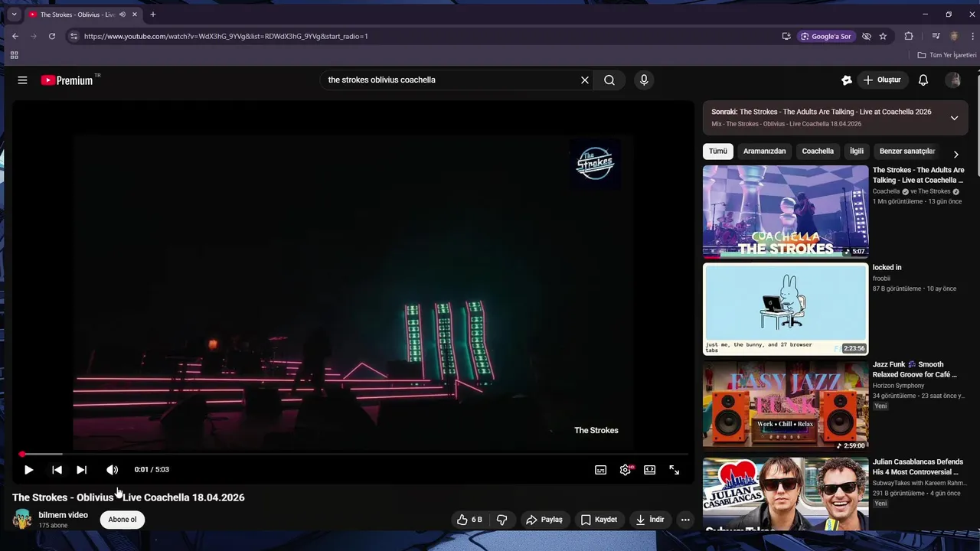Open the icon left of Oluştur
Image resolution: width=980 pixels, height=551 pixels.
click(846, 80)
